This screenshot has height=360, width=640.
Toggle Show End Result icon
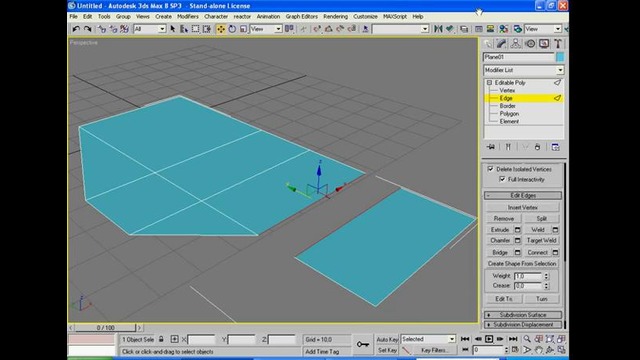508,147
